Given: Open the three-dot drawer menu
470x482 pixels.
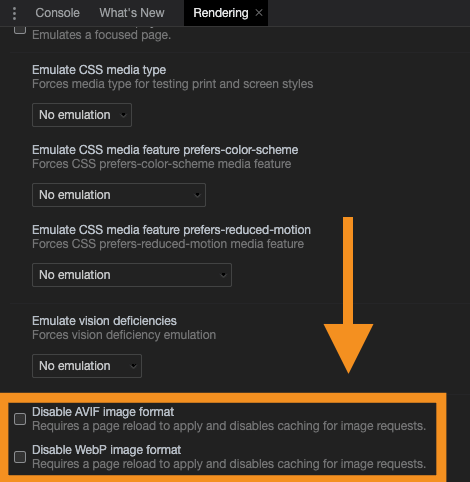Looking at the screenshot, I should click(x=14, y=13).
